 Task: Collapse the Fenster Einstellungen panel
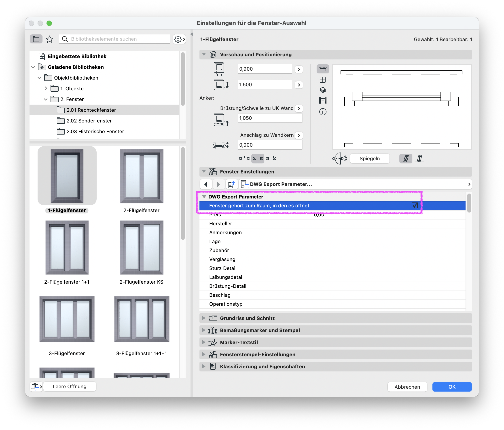(204, 172)
